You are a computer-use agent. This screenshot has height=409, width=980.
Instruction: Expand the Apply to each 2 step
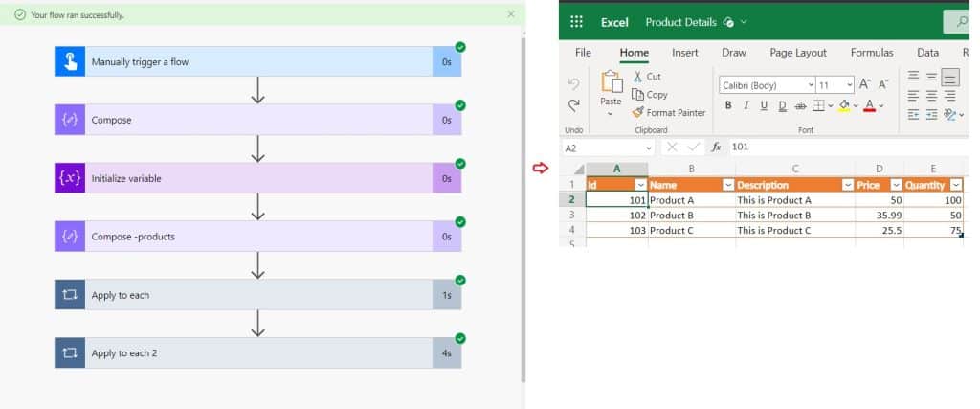click(x=258, y=353)
